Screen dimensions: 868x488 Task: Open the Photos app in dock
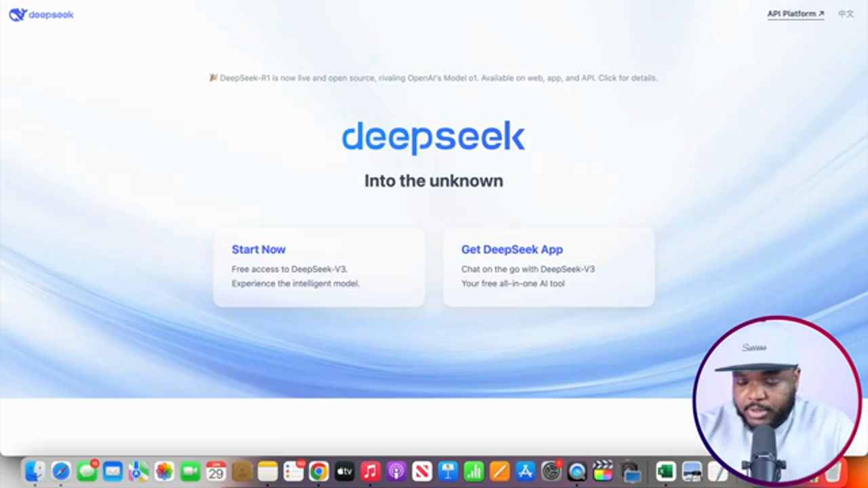[164, 471]
